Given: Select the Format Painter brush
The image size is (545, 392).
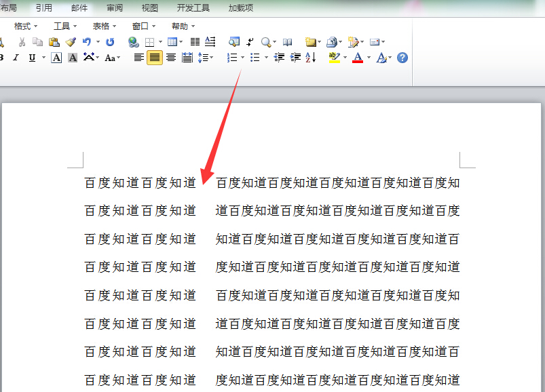Looking at the screenshot, I should (x=71, y=42).
